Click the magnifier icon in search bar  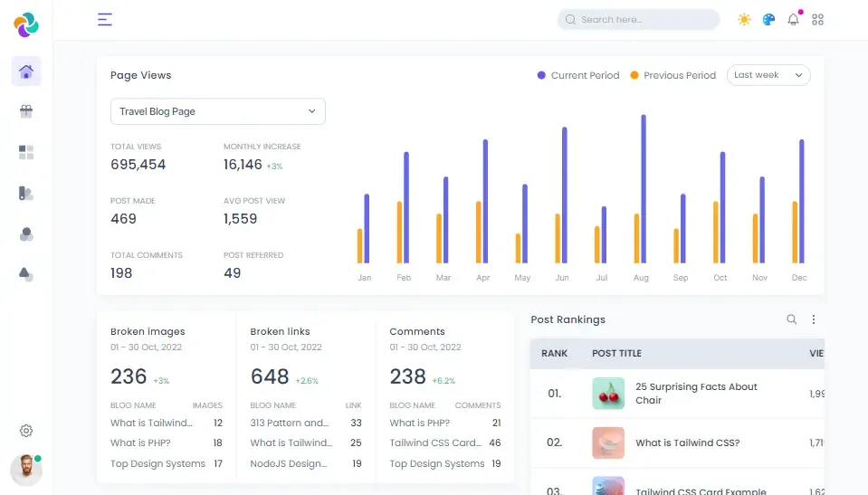(x=570, y=19)
